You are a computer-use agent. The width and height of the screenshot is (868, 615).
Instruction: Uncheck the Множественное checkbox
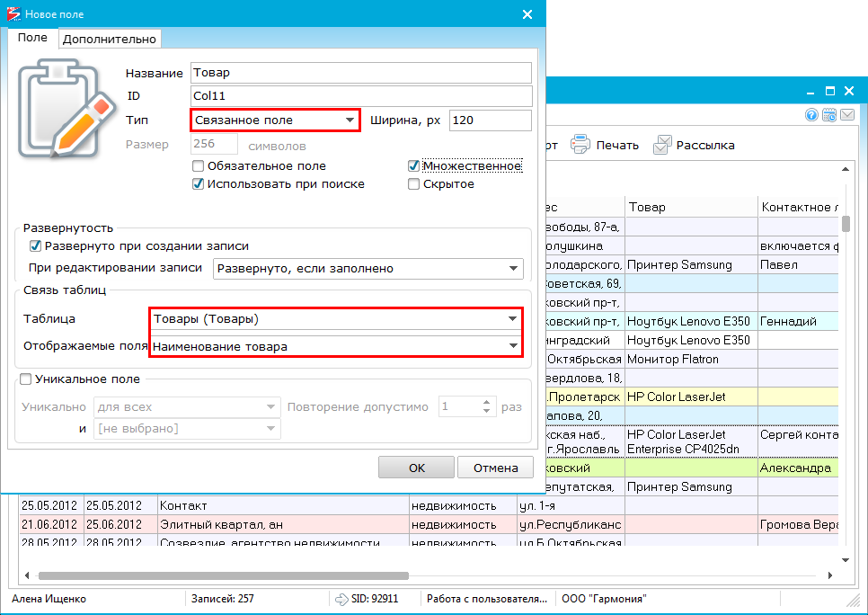click(413, 165)
